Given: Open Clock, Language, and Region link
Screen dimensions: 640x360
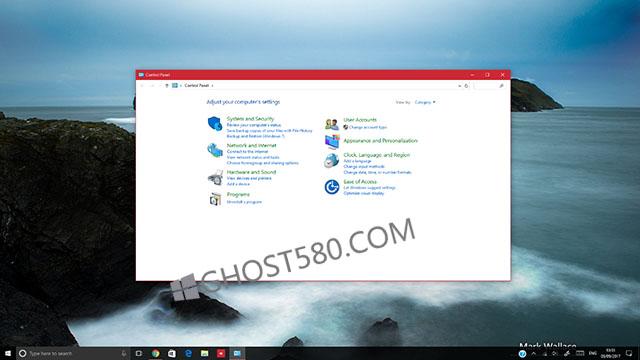Looking at the screenshot, I should tap(377, 155).
